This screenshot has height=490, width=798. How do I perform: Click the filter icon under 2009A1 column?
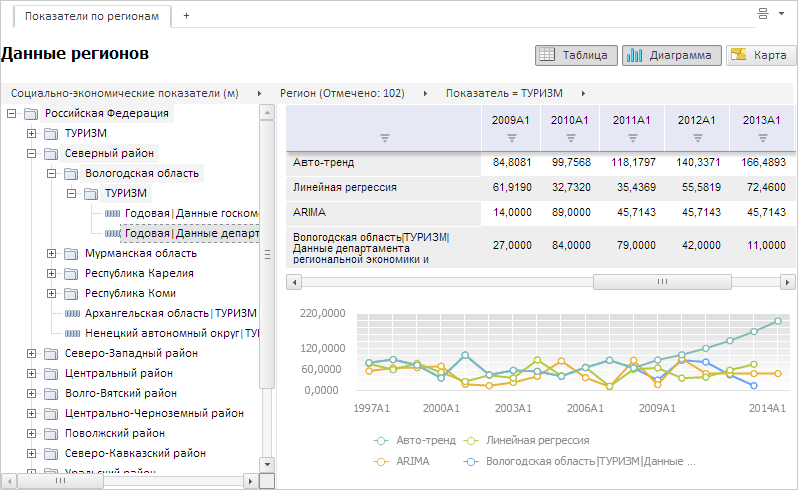511,138
